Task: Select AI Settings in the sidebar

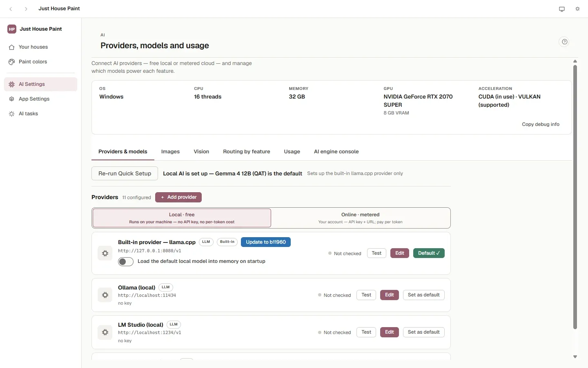Action: click(x=40, y=84)
